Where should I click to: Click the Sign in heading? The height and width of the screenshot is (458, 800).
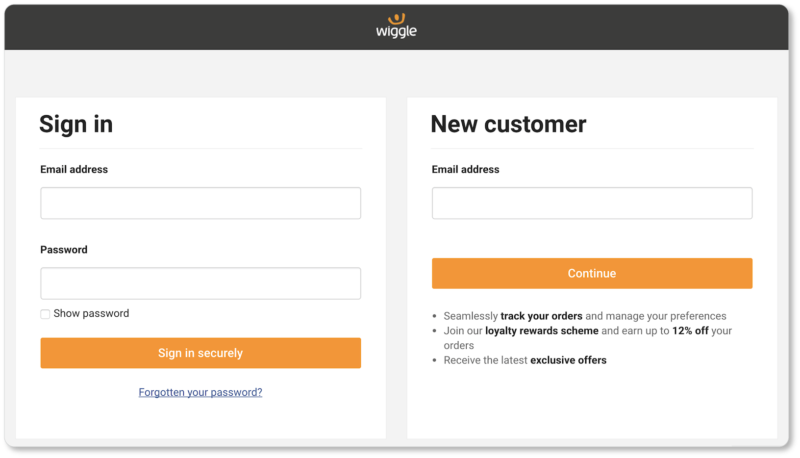(76, 124)
